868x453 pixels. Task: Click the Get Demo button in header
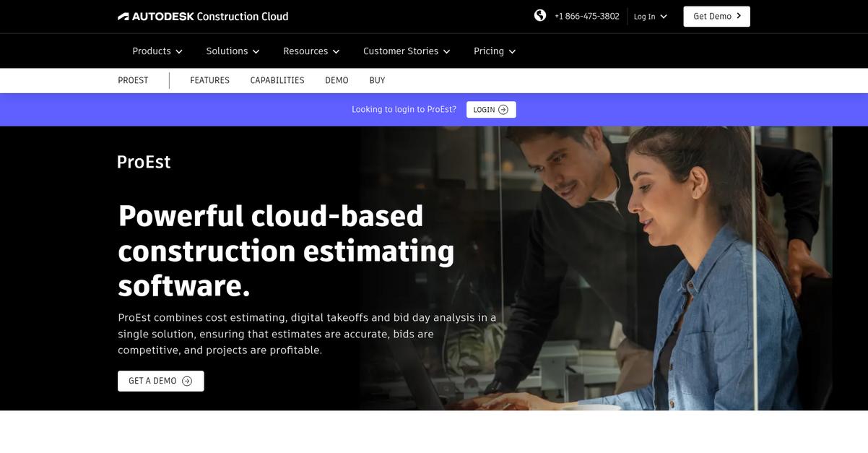tap(716, 16)
